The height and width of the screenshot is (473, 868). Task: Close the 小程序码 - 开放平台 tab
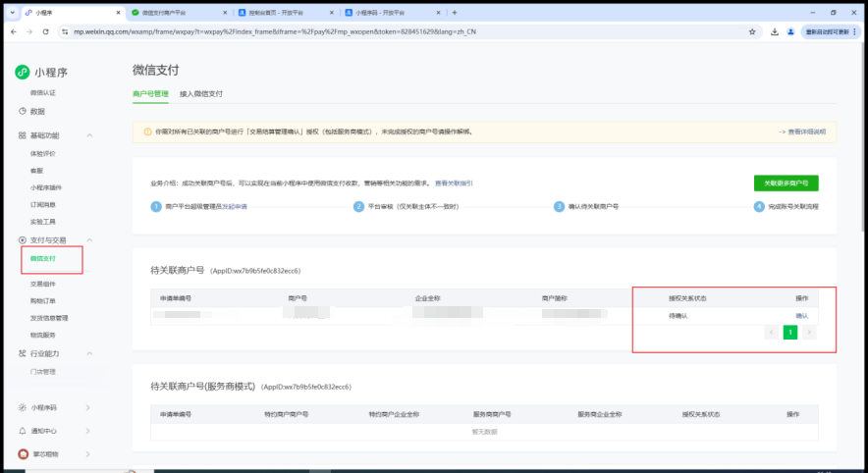pos(439,12)
